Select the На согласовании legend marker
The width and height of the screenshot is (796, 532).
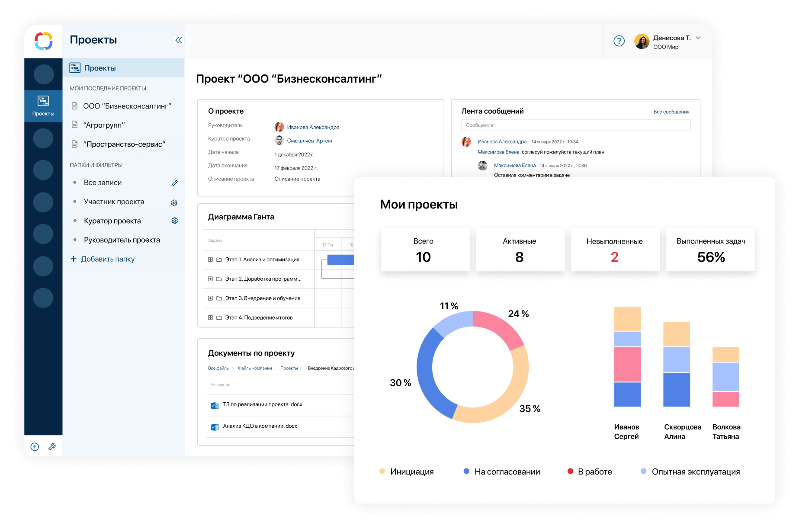click(x=466, y=471)
